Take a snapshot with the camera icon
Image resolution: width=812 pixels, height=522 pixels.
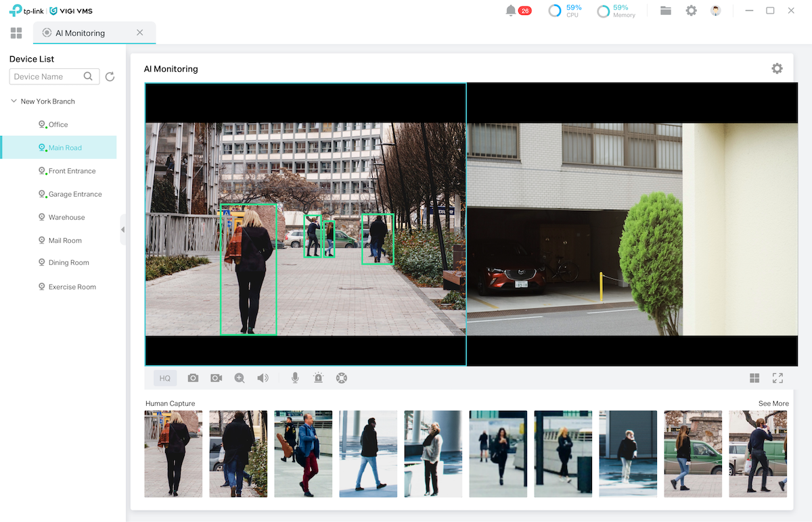tap(193, 378)
